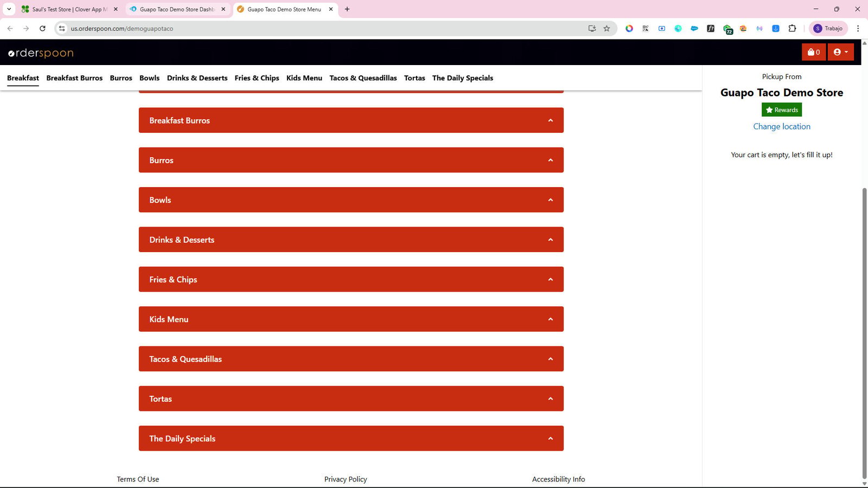The image size is (868, 488).
Task: Select Tacos & Quesadillas in navigation bar
Action: pos(363,78)
